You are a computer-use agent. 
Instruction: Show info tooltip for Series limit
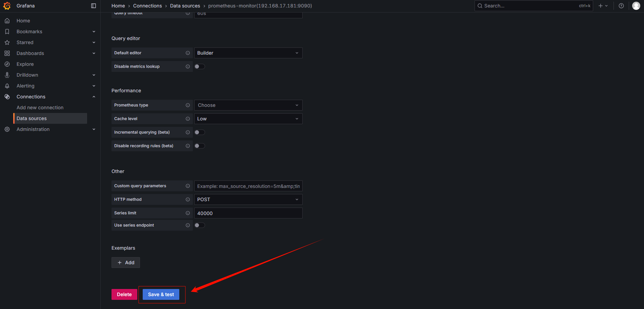click(x=188, y=213)
